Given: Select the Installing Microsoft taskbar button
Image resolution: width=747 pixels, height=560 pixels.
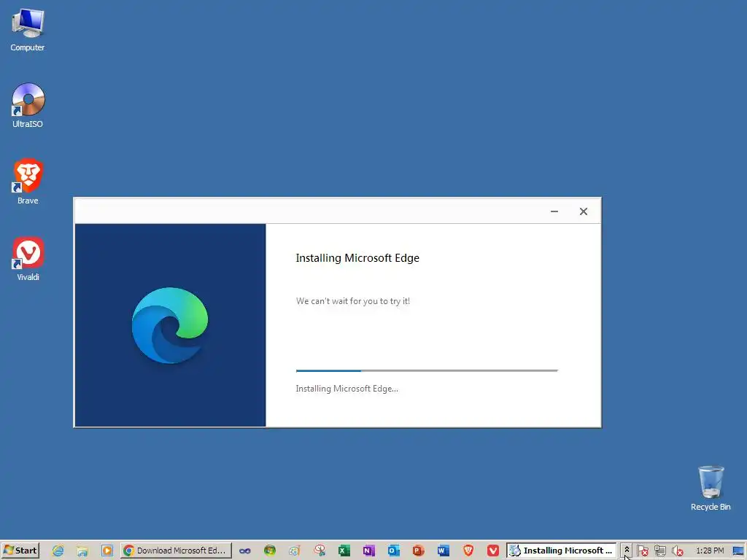Looking at the screenshot, I should click(x=561, y=551).
